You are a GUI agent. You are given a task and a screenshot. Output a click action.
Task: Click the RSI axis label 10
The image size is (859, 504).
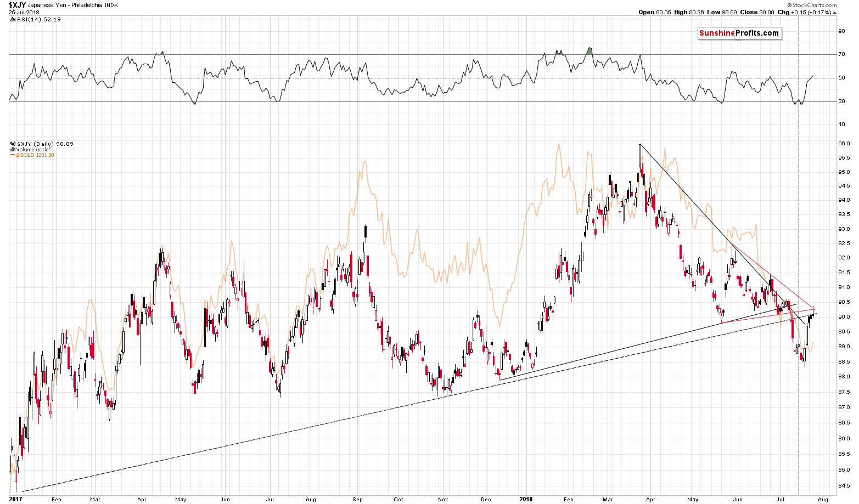coord(841,124)
